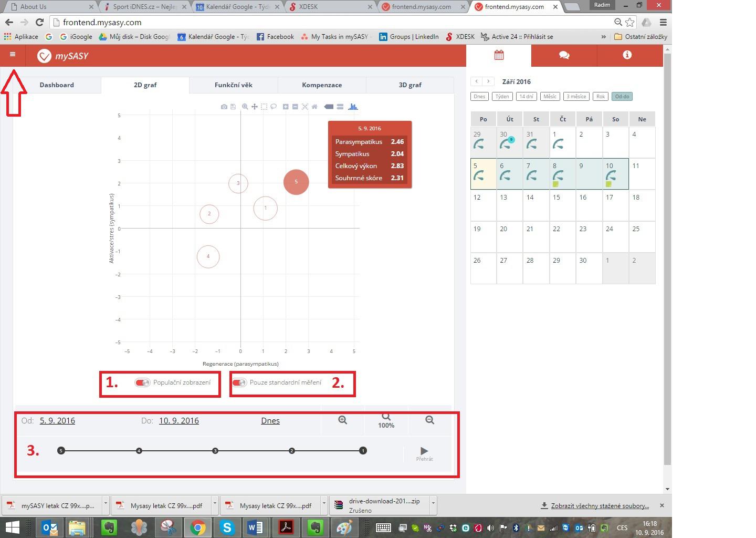Screen dimensions: 756x538
Task: Pick the lasso select tool icon
Action: [x=274, y=107]
